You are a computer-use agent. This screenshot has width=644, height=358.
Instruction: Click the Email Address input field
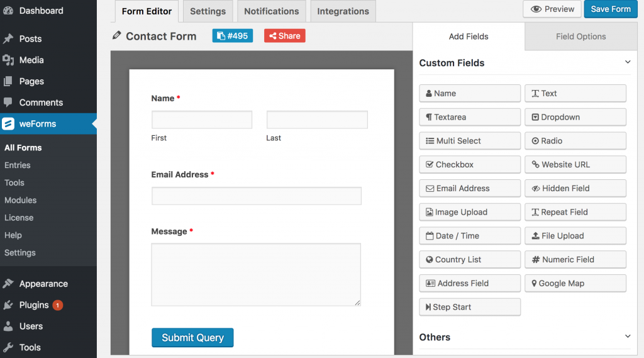257,196
